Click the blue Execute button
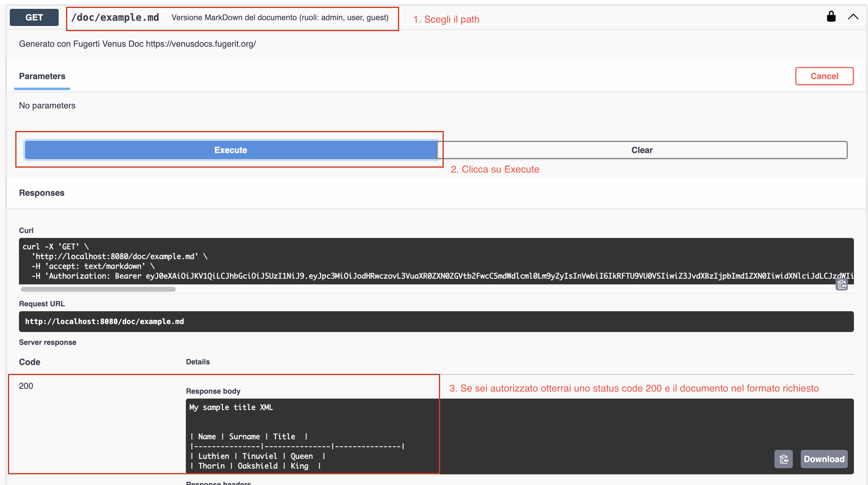 click(x=230, y=150)
